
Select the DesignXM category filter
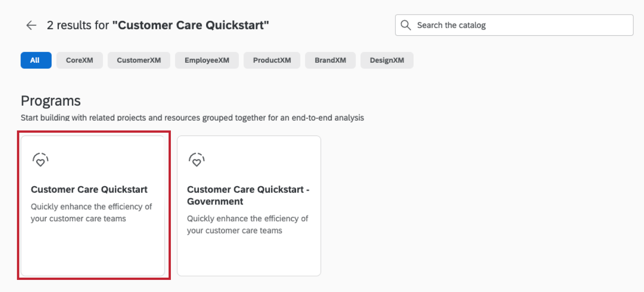coord(387,60)
